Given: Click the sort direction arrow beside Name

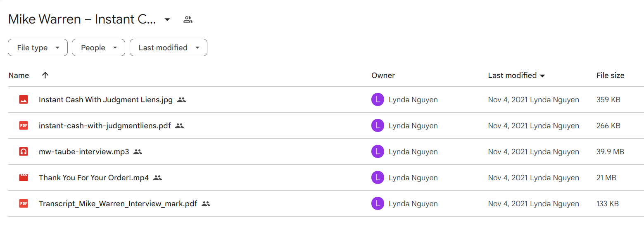Looking at the screenshot, I should [x=45, y=75].
